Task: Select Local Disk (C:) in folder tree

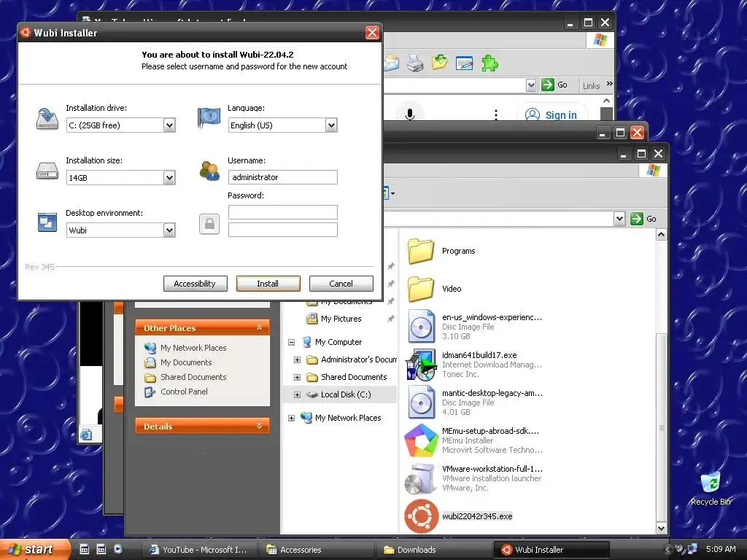Action: point(345,394)
